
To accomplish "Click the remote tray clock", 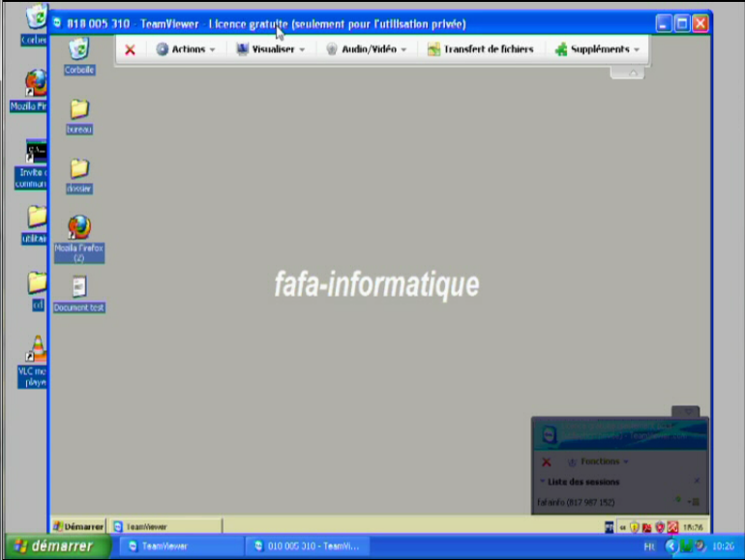I will pos(693,527).
